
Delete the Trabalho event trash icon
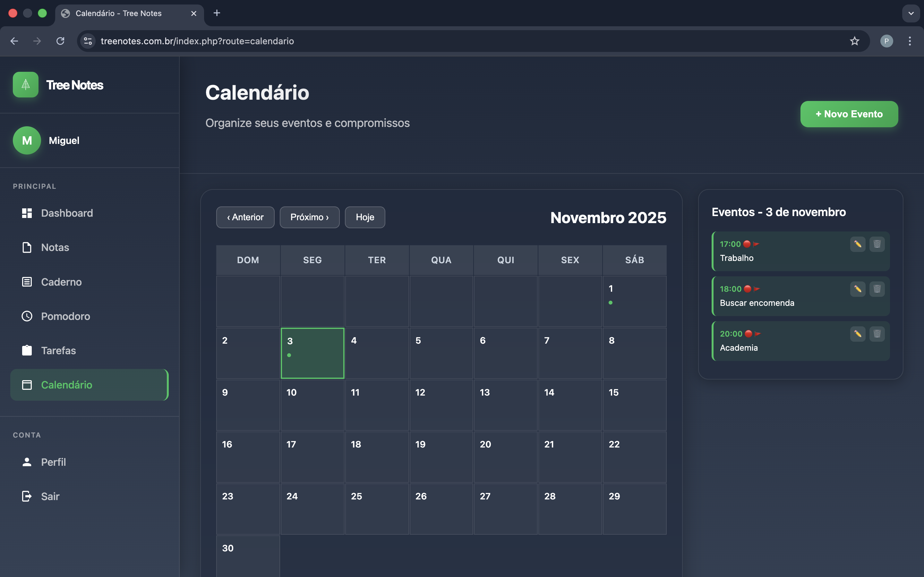pyautogui.click(x=877, y=244)
